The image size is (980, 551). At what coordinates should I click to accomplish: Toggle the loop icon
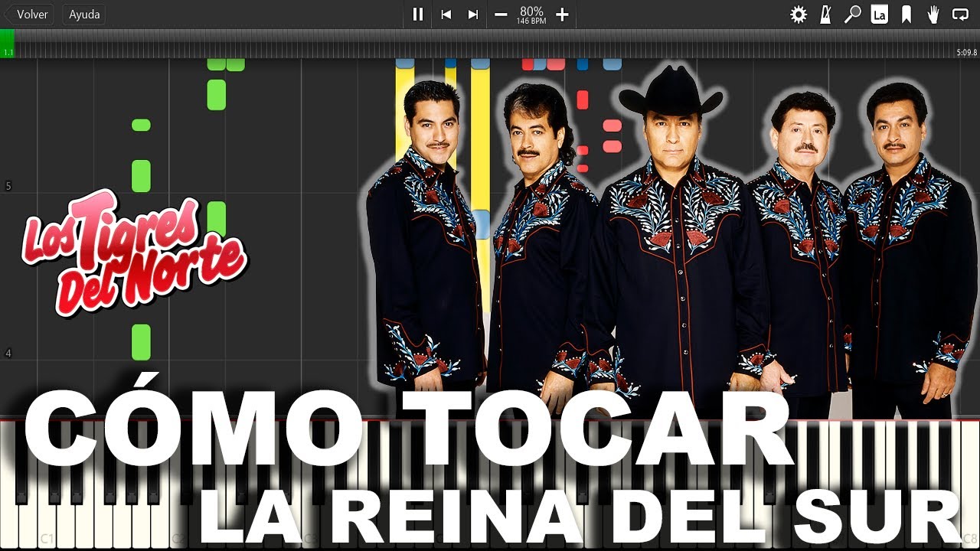point(960,15)
